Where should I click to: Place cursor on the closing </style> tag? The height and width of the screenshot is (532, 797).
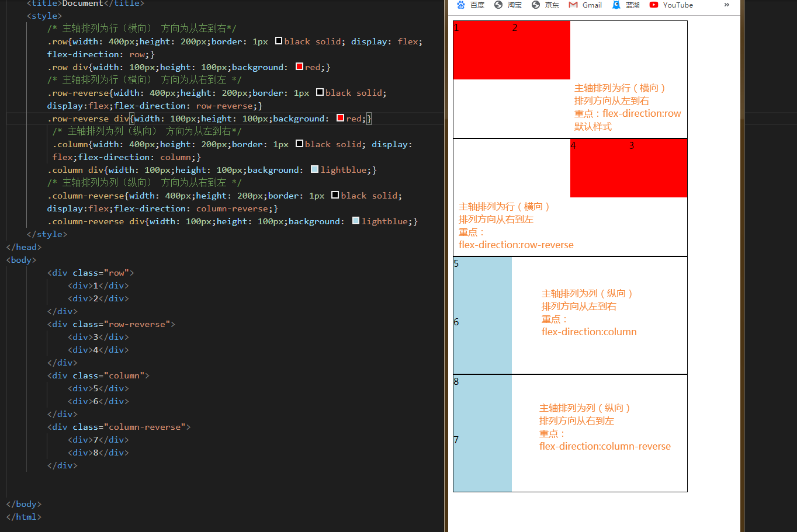[x=47, y=234]
